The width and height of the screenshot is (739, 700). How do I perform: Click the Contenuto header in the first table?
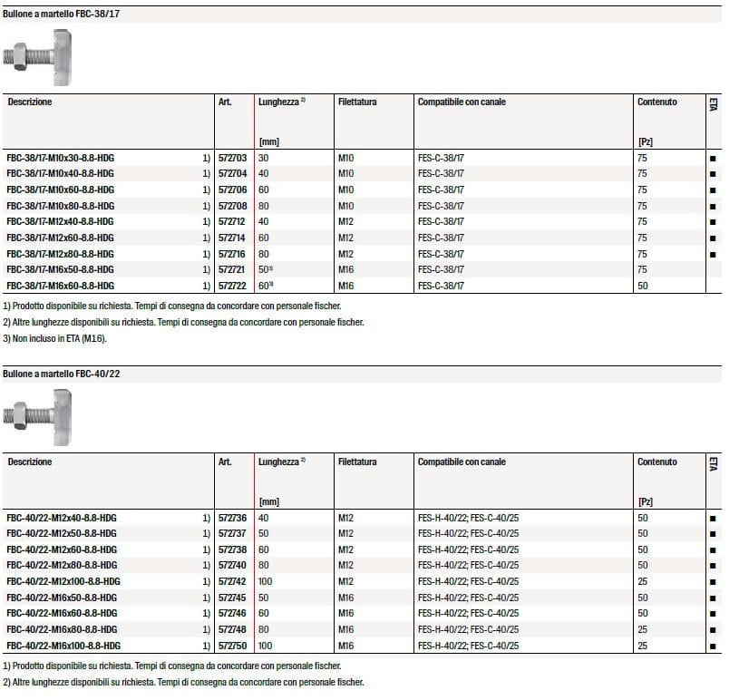(x=656, y=102)
